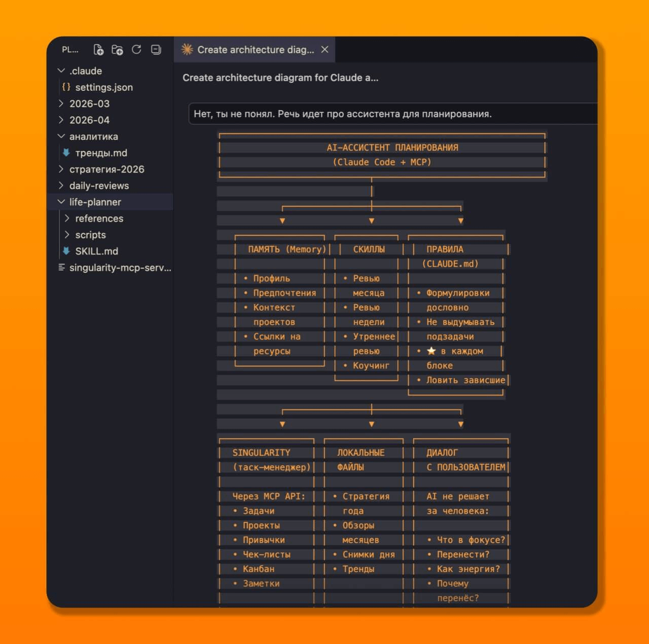Close the Create architecture diagram tab
649x644 pixels.
pyautogui.click(x=325, y=50)
